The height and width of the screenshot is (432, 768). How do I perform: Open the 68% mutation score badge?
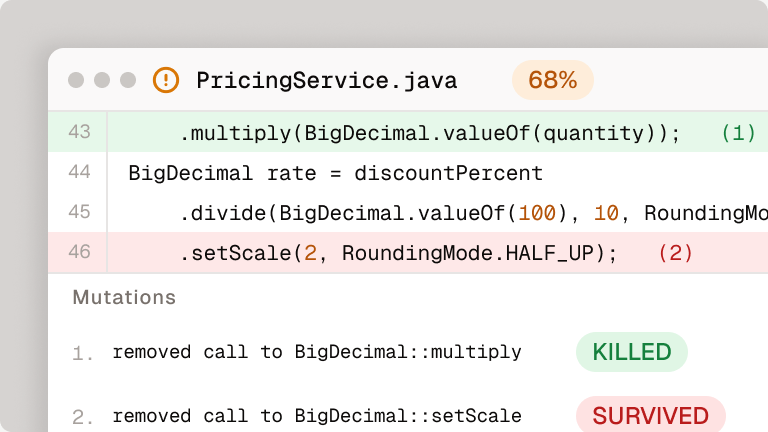(x=552, y=80)
